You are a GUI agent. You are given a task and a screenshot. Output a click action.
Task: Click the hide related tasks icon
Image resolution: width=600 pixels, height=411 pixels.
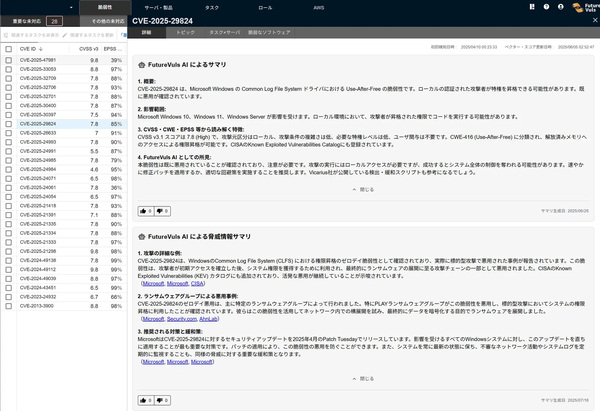[x=6, y=35]
